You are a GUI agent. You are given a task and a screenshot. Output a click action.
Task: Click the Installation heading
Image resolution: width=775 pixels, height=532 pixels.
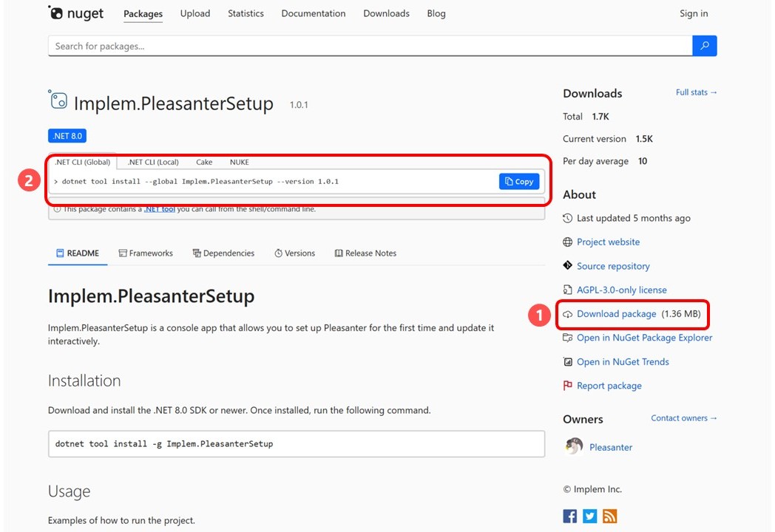point(84,381)
